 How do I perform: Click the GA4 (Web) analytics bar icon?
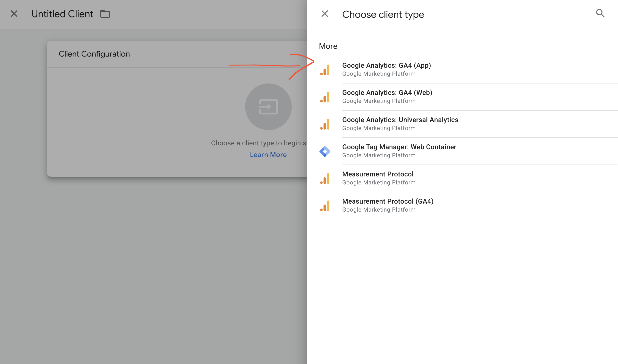click(x=325, y=97)
